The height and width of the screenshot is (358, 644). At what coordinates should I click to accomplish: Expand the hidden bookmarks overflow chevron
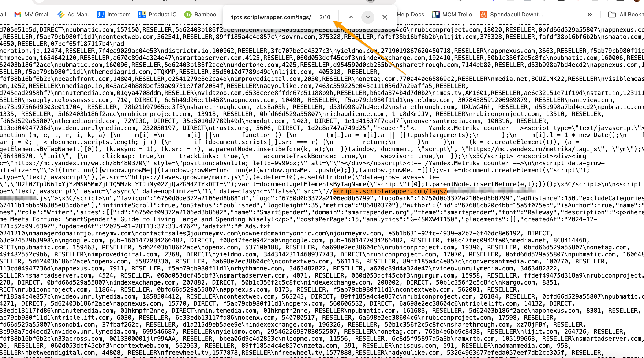click(589, 15)
